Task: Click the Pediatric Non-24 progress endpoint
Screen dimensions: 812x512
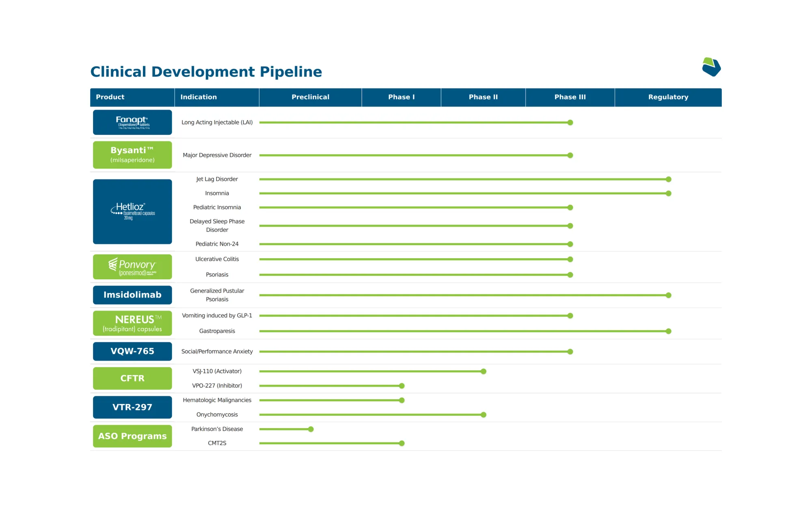Action: 570,244
